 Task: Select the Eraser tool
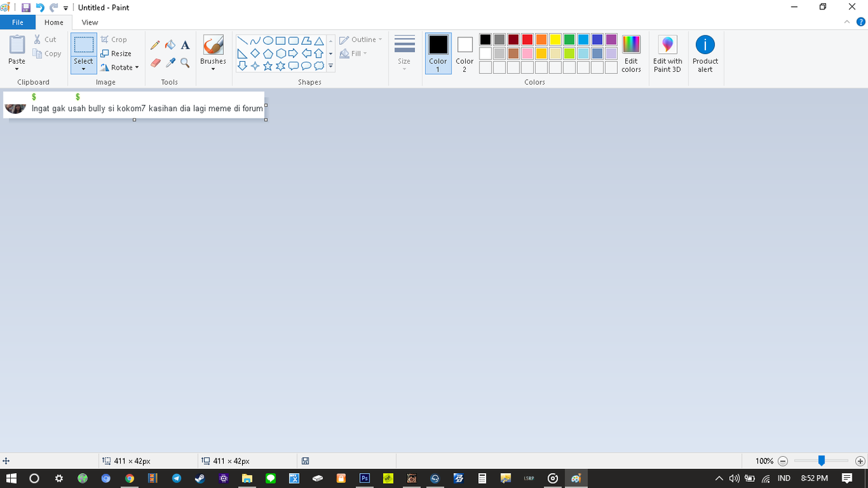tap(155, 62)
